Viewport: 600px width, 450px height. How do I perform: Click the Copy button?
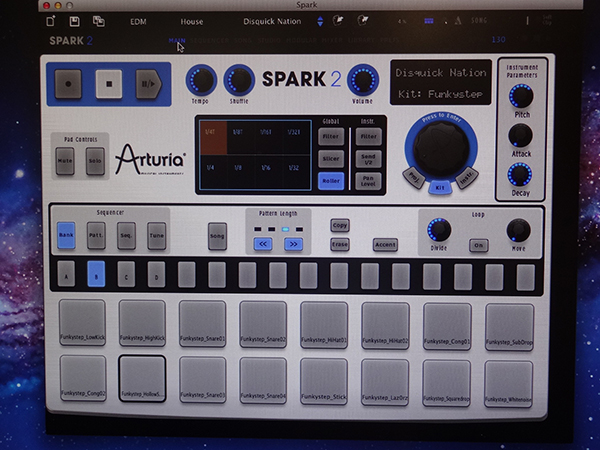(x=340, y=225)
